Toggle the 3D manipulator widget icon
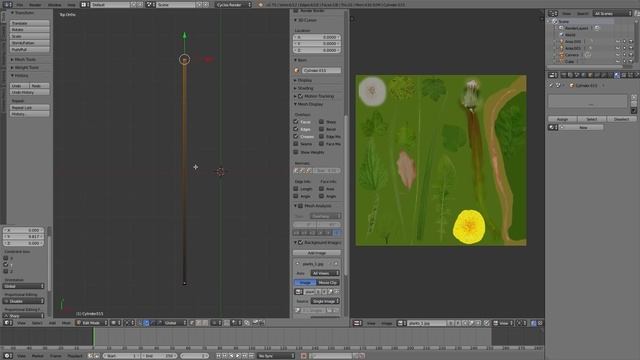The width and height of the screenshot is (640, 360). pyautogui.click(x=140, y=323)
